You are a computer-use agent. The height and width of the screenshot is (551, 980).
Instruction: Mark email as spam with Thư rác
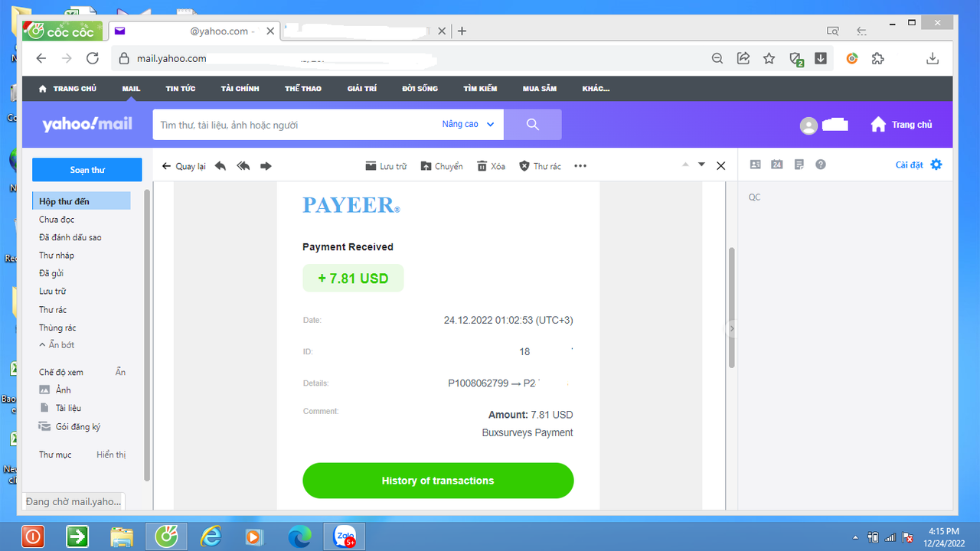pyautogui.click(x=540, y=166)
